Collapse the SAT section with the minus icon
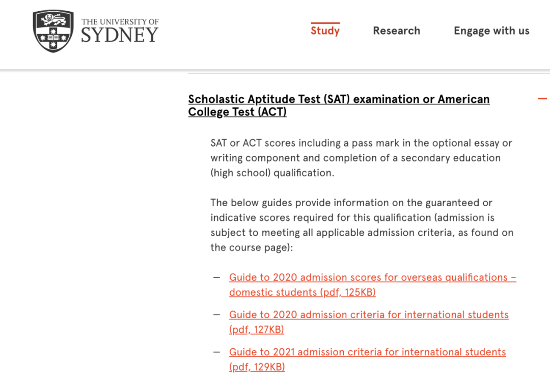Image resolution: width=550 pixels, height=392 pixels. (542, 99)
